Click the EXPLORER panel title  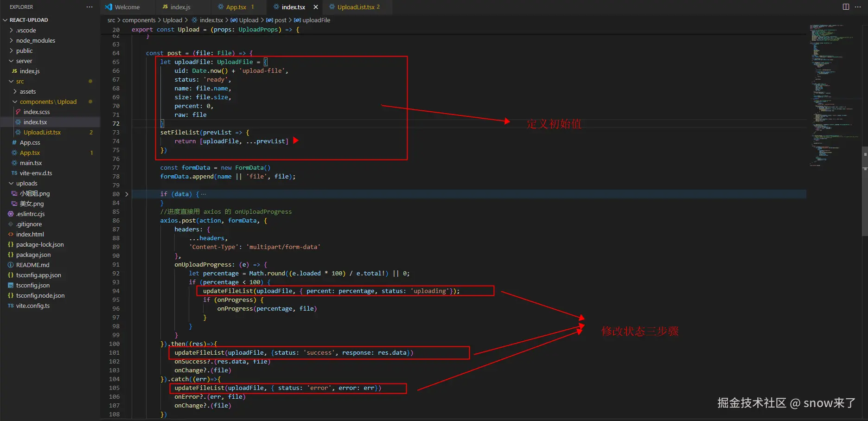[21, 7]
